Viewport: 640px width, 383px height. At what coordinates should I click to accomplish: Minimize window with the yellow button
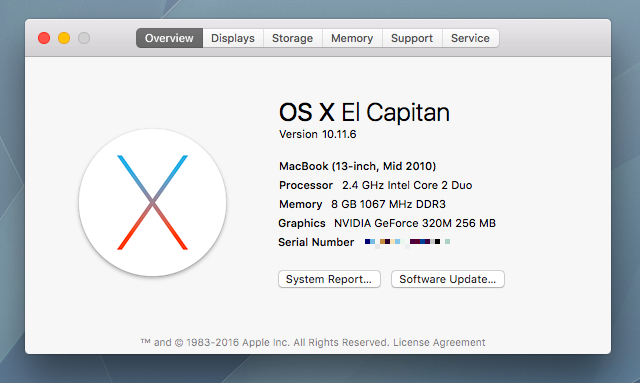pyautogui.click(x=64, y=38)
